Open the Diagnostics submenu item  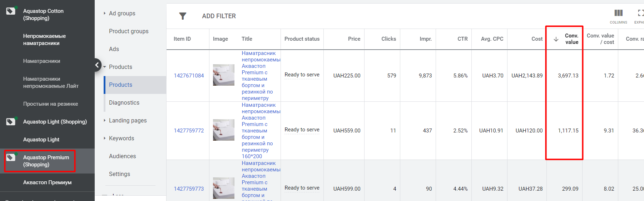[124, 102]
